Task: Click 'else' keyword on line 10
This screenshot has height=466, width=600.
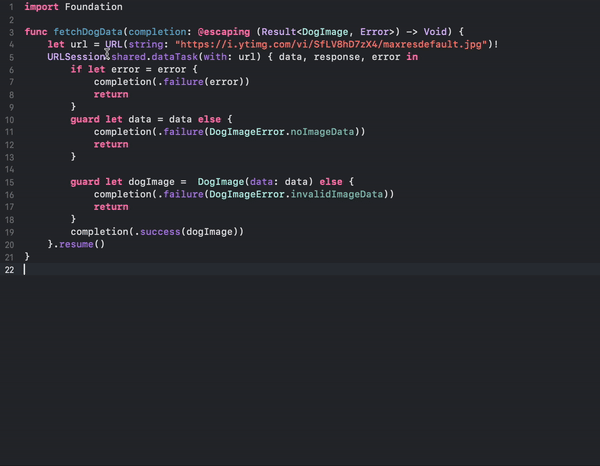Action: (209, 119)
